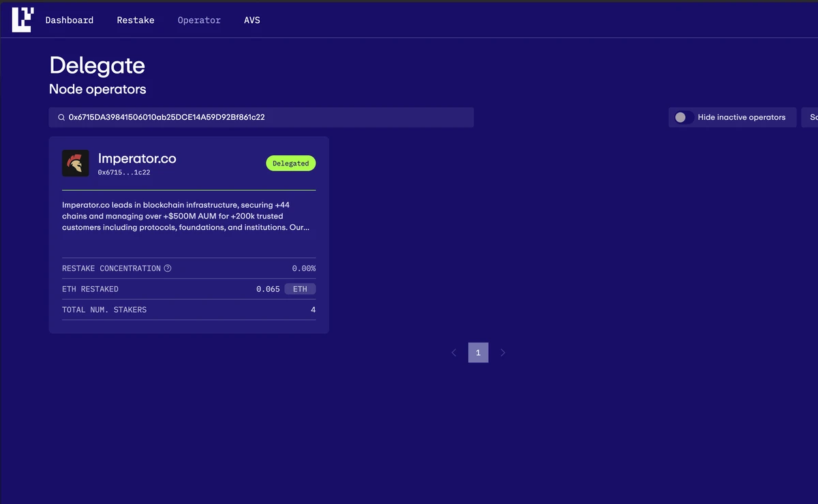
Task: Open the AVS nav item
Action: point(252,20)
